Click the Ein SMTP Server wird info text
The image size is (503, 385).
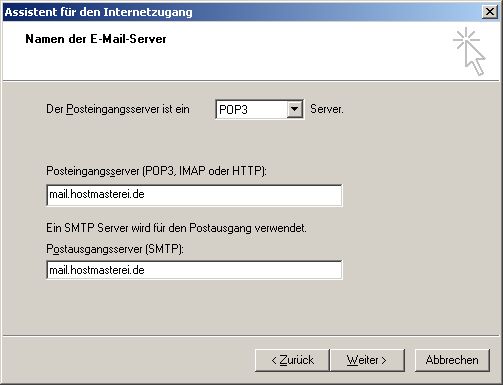(x=176, y=228)
